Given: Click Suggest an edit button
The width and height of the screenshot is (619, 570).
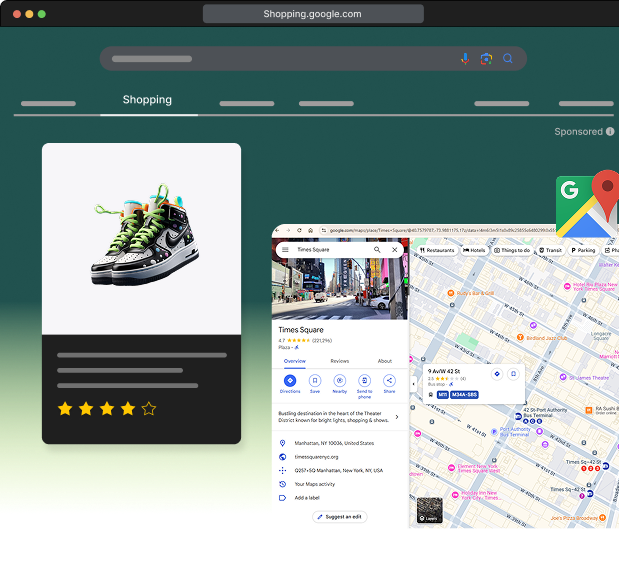Looking at the screenshot, I should pyautogui.click(x=340, y=517).
